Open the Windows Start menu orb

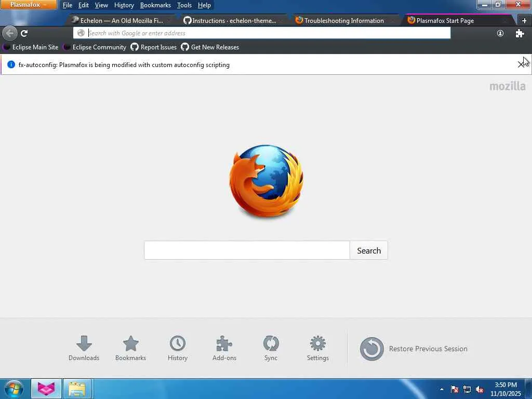[14, 389]
